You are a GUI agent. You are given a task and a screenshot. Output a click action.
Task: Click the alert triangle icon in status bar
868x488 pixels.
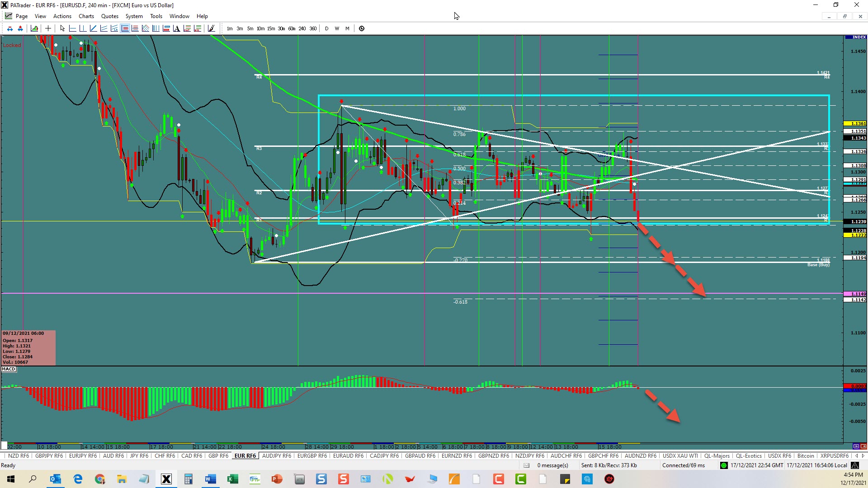[x=855, y=465]
